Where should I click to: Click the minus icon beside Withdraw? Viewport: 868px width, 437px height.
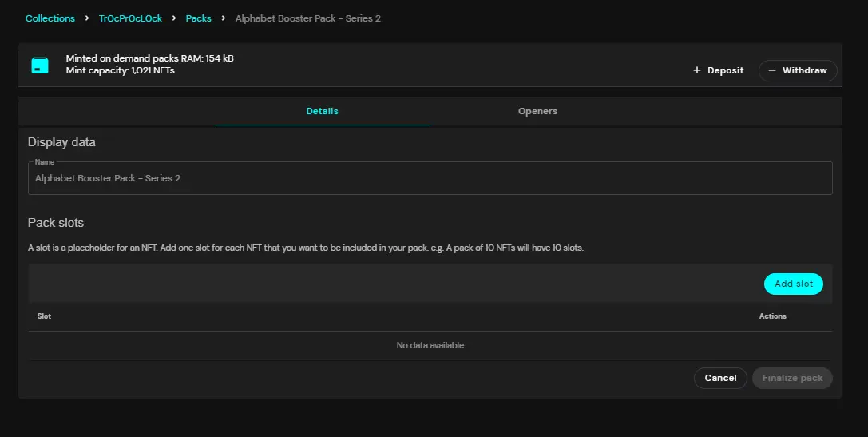point(771,70)
